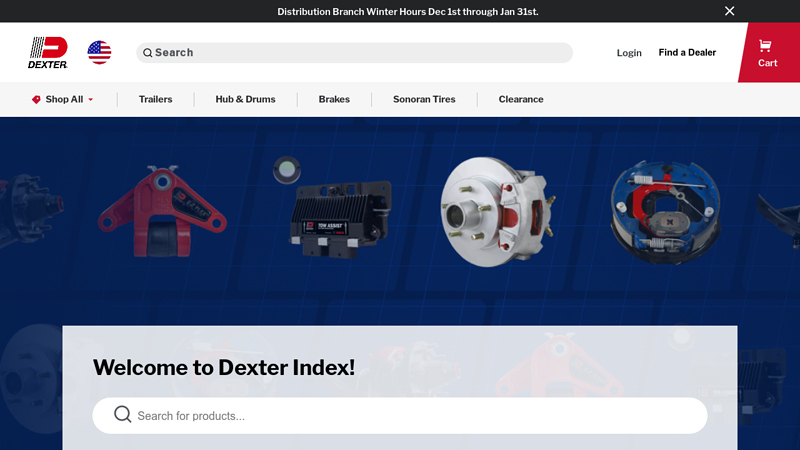Click the 'Search for products...' field
The height and width of the screenshot is (450, 800).
tap(400, 416)
